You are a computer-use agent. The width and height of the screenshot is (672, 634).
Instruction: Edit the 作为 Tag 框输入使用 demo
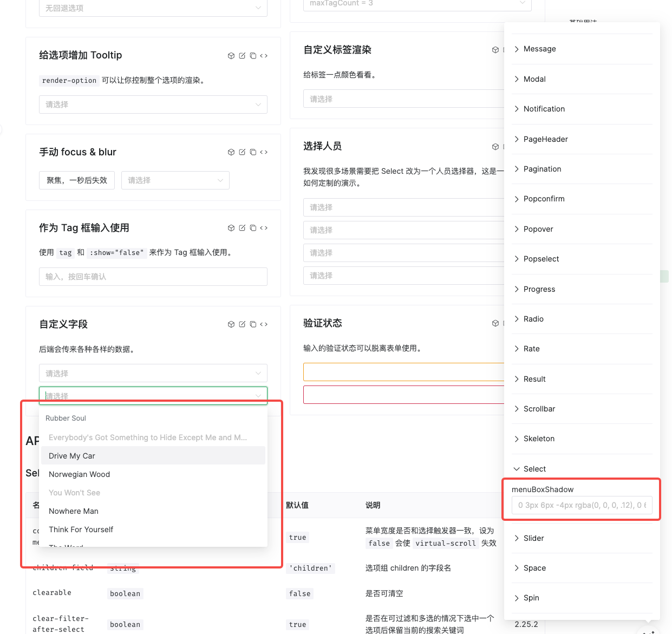pyautogui.click(x=242, y=228)
